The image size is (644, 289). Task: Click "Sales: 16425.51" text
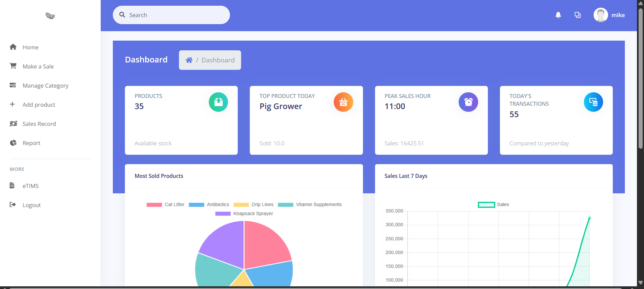click(404, 143)
